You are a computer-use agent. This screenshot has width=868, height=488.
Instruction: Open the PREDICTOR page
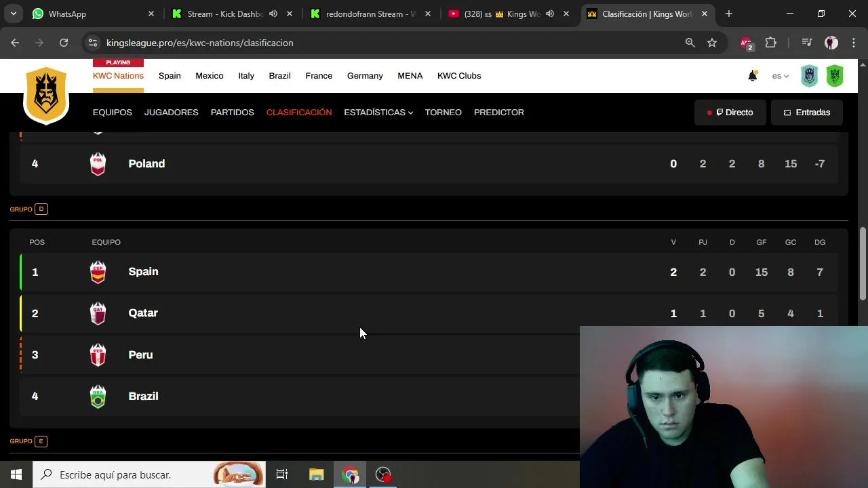coord(499,113)
